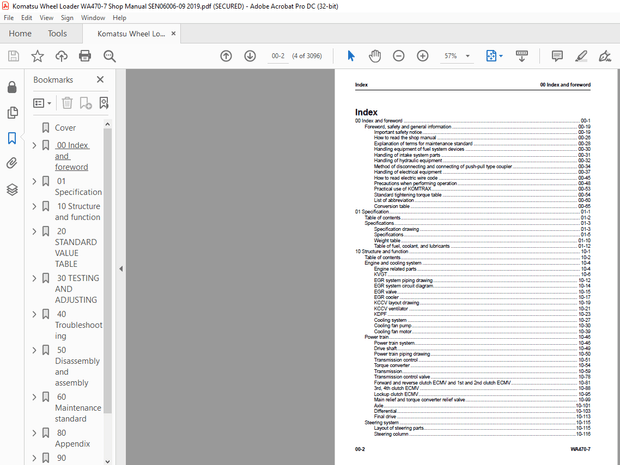Upload the file to cloud
The width and height of the screenshot is (620, 465).
(x=61, y=56)
